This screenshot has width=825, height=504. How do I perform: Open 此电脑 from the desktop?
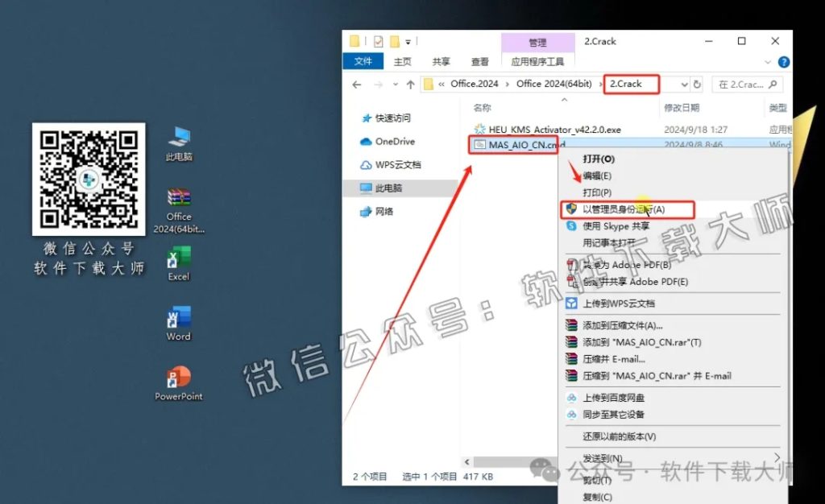(x=177, y=134)
